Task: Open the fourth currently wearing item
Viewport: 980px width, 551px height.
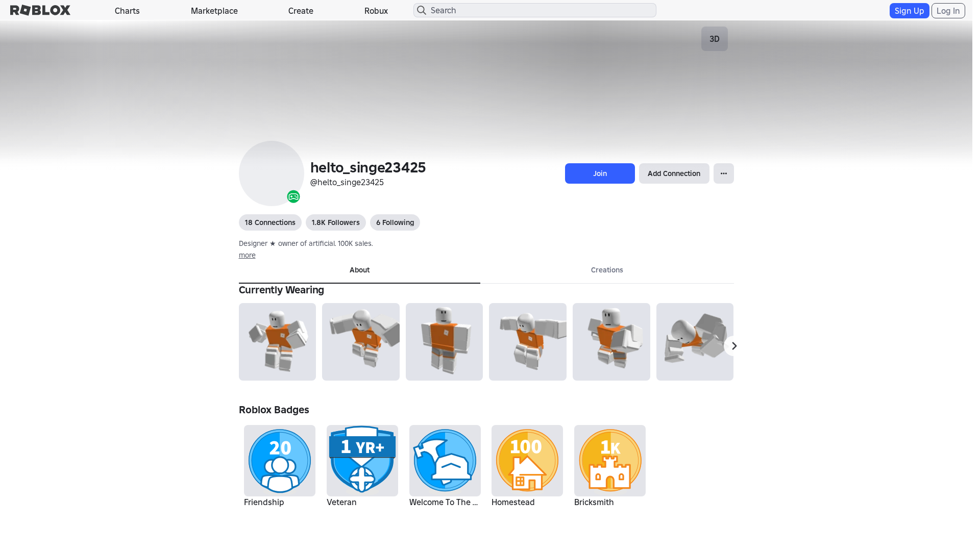Action: [x=528, y=342]
